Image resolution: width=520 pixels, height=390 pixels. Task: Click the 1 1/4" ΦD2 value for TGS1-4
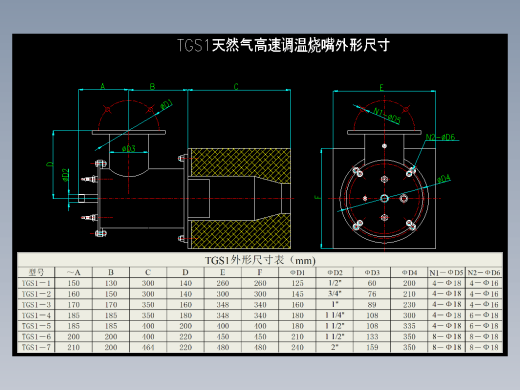point(335,315)
